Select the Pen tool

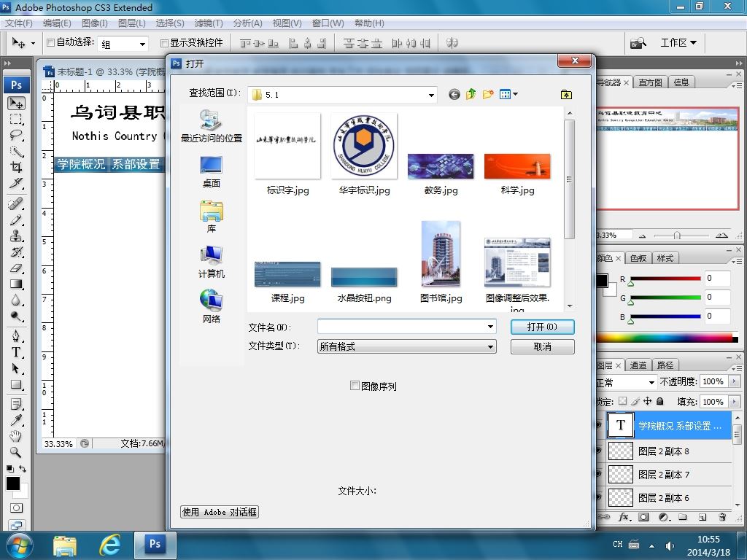16,337
